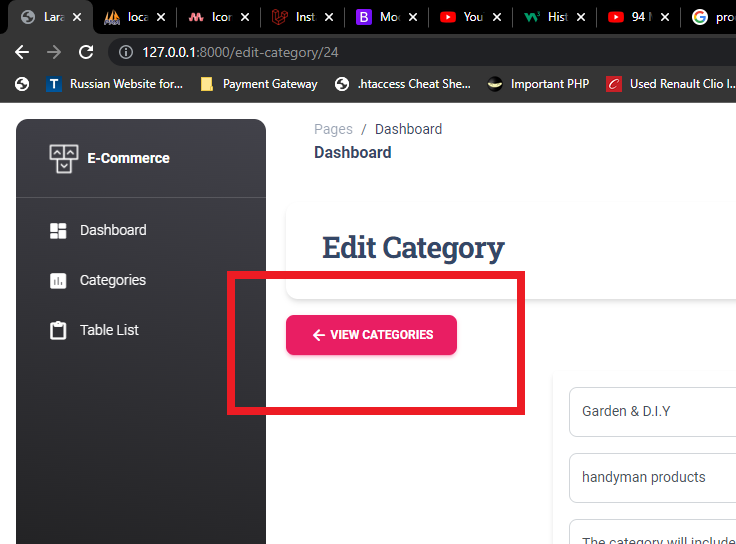736x544 pixels.
Task: Click the address bar URL edit-category/24
Action: click(240, 52)
